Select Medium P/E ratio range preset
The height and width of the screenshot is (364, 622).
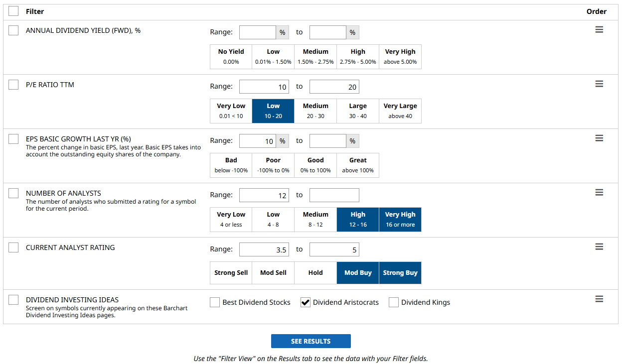pos(315,111)
